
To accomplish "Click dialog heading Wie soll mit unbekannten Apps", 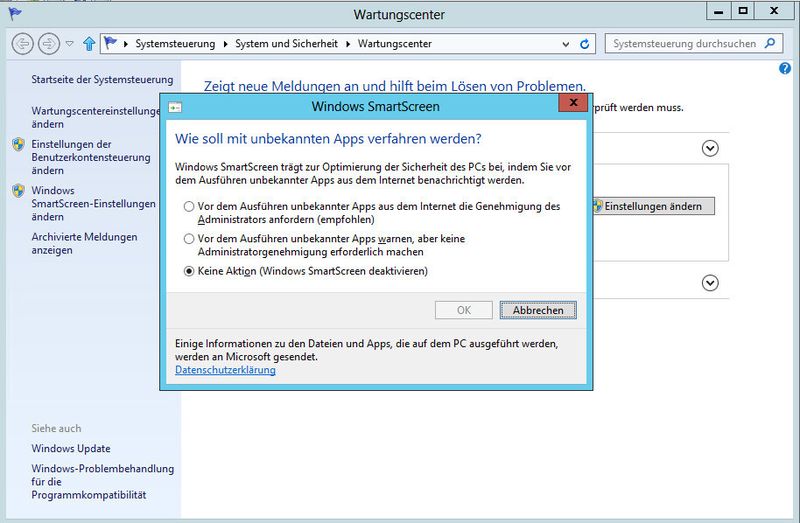I will (x=328, y=139).
